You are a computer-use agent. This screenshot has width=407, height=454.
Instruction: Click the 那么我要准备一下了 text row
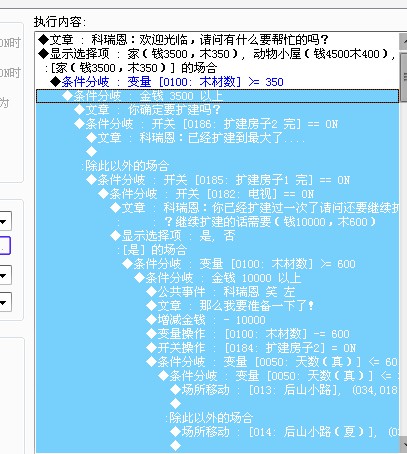[x=217, y=306]
